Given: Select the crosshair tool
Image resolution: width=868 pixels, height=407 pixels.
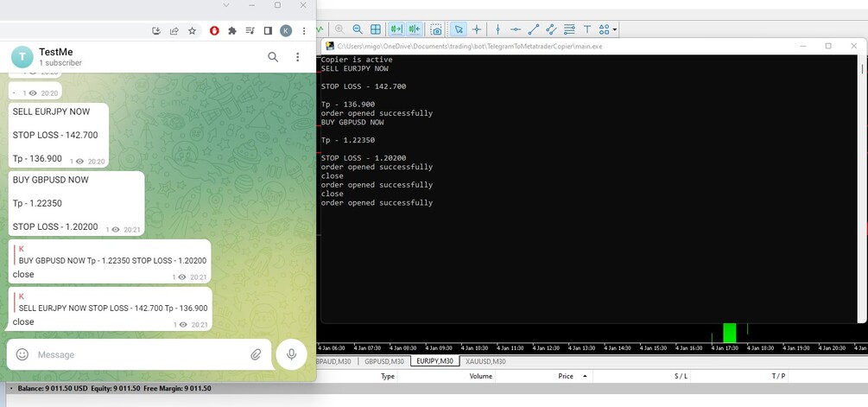Looking at the screenshot, I should (x=476, y=29).
